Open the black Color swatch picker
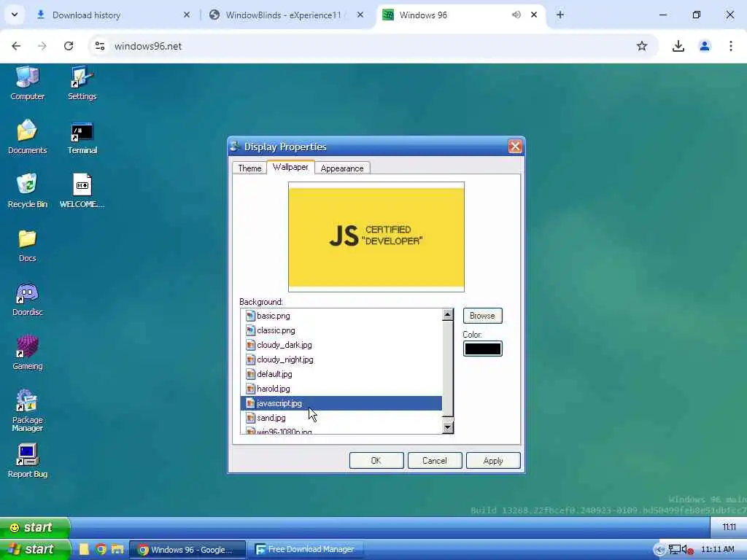 [483, 349]
